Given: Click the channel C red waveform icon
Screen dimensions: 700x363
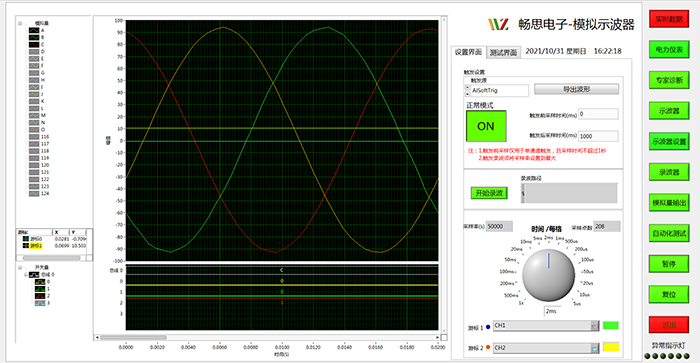Looking at the screenshot, I should 34,45.
